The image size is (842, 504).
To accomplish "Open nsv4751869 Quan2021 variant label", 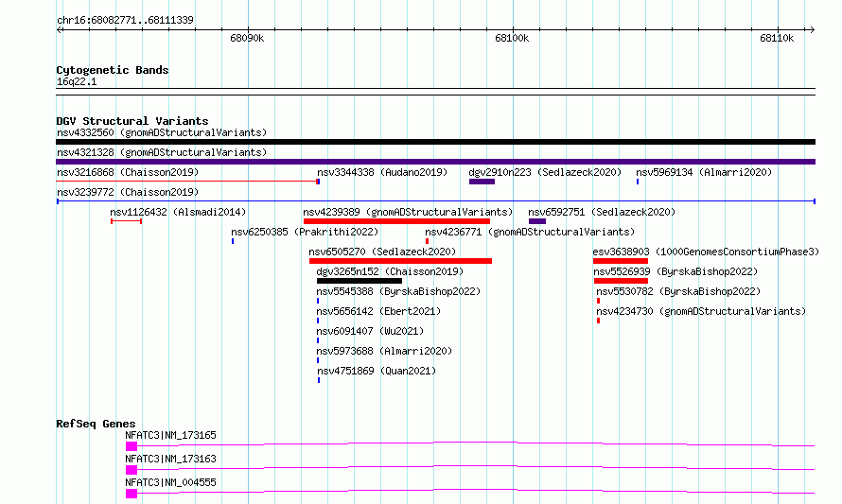I will pos(377,371).
